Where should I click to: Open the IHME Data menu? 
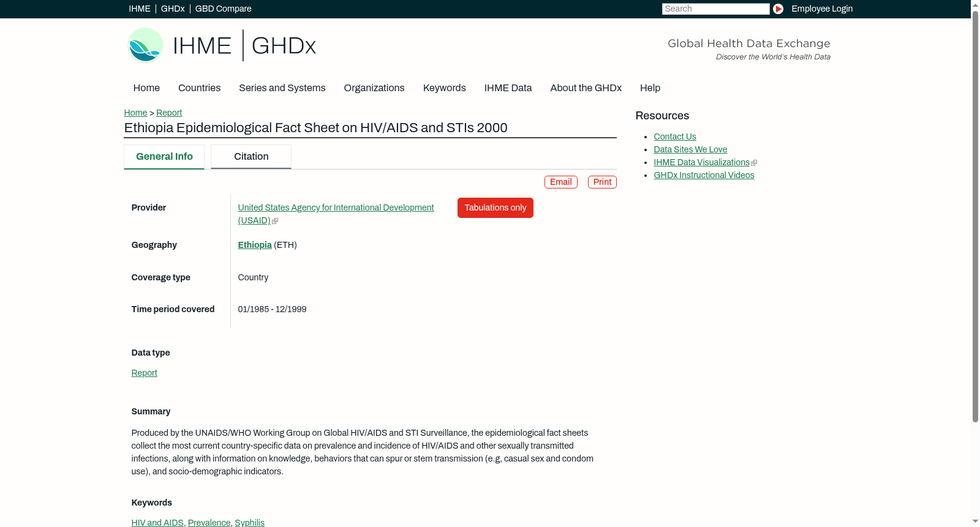click(x=508, y=88)
